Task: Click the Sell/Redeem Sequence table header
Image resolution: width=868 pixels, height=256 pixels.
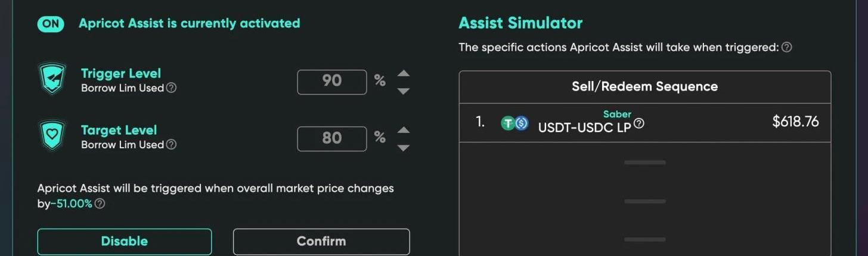Action: coord(644,86)
